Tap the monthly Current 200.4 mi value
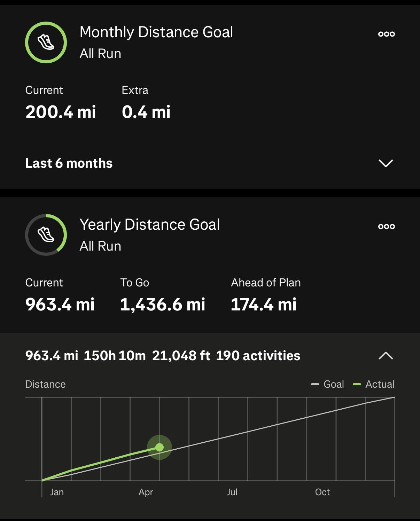The image size is (420, 521). (x=61, y=112)
